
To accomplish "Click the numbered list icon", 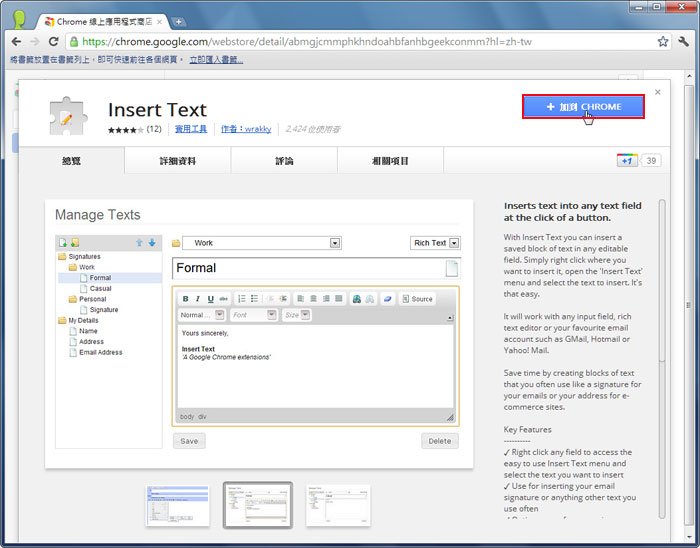I will tap(242, 299).
